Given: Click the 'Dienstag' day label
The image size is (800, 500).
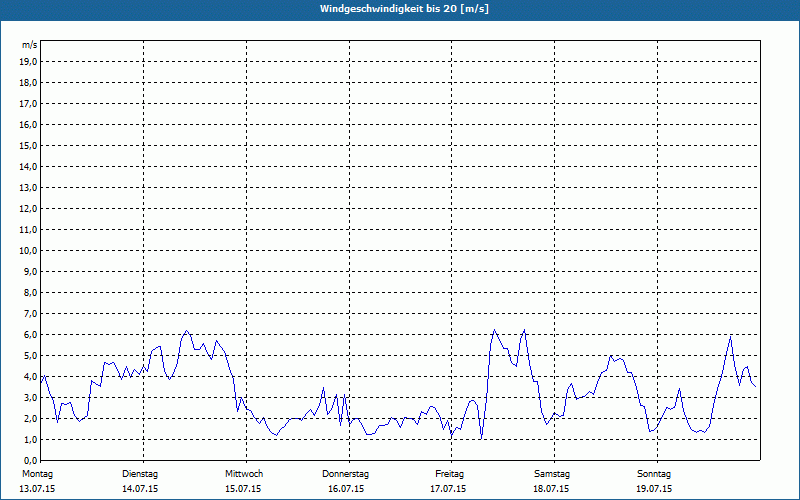Looking at the screenshot, I should click(140, 474).
